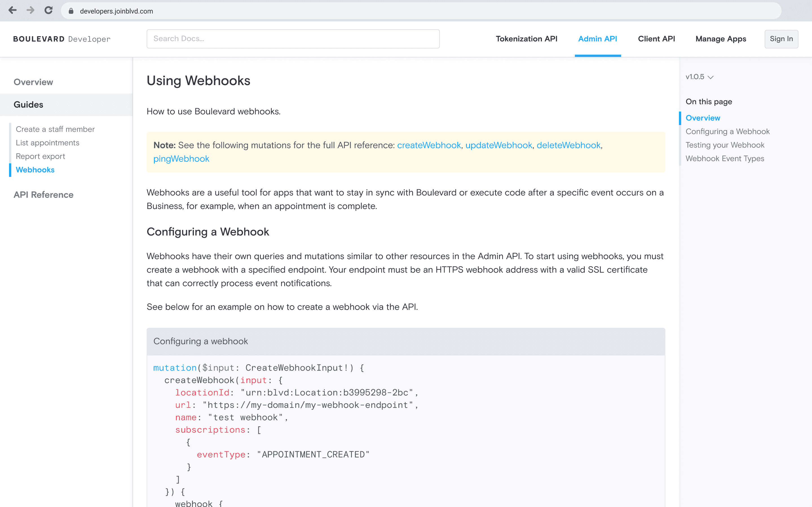Open the updateWebhook reference link
This screenshot has width=812, height=507.
point(498,145)
